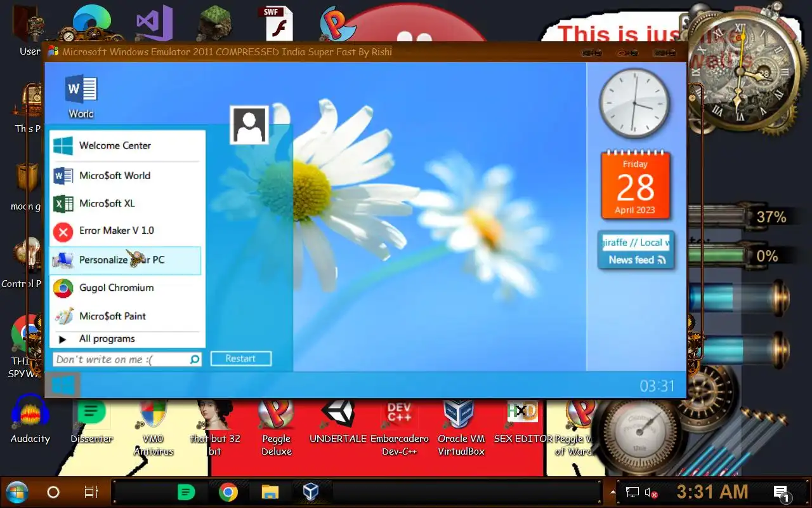Open Dissenter from the taskbar
The width and height of the screenshot is (812, 508).
click(186, 492)
